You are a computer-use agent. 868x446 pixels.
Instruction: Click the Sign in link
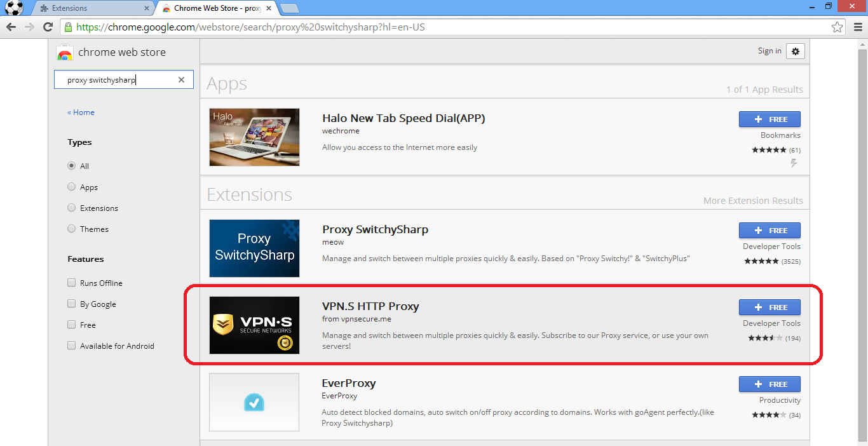pyautogui.click(x=770, y=51)
